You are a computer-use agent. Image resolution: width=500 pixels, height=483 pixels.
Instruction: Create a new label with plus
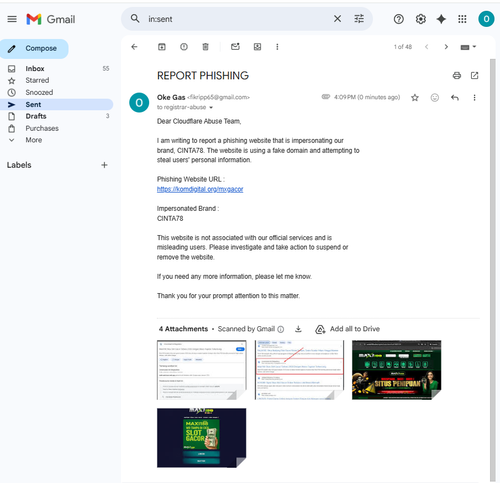point(104,165)
